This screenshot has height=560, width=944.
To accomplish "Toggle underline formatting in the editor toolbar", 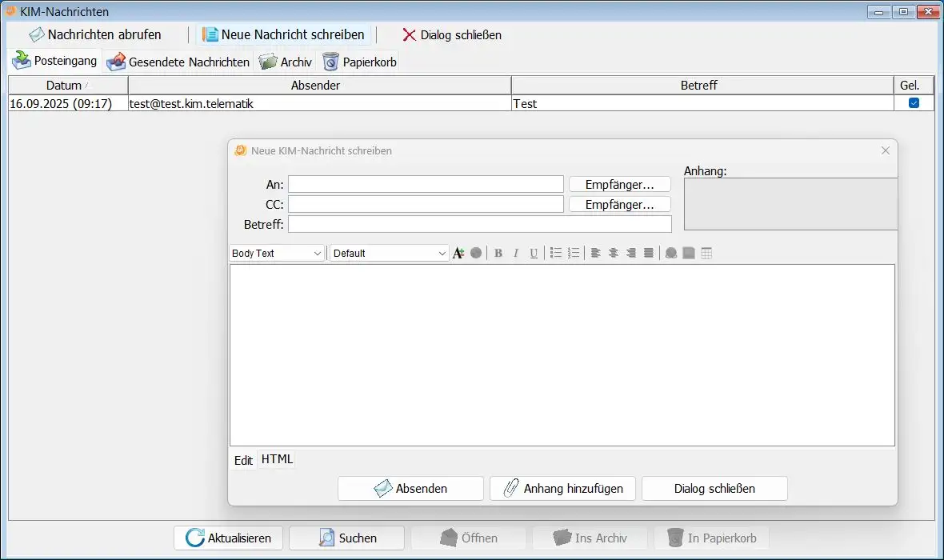I will 534,254.
